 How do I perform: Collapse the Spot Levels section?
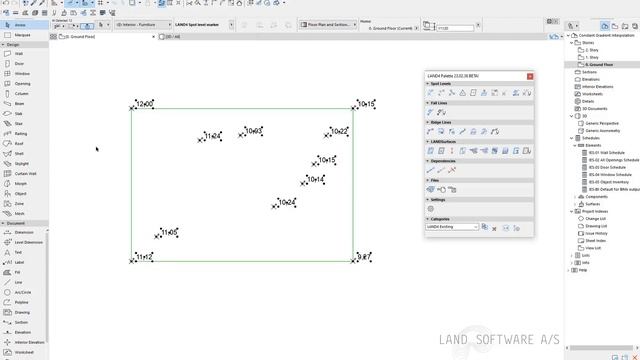428,84
